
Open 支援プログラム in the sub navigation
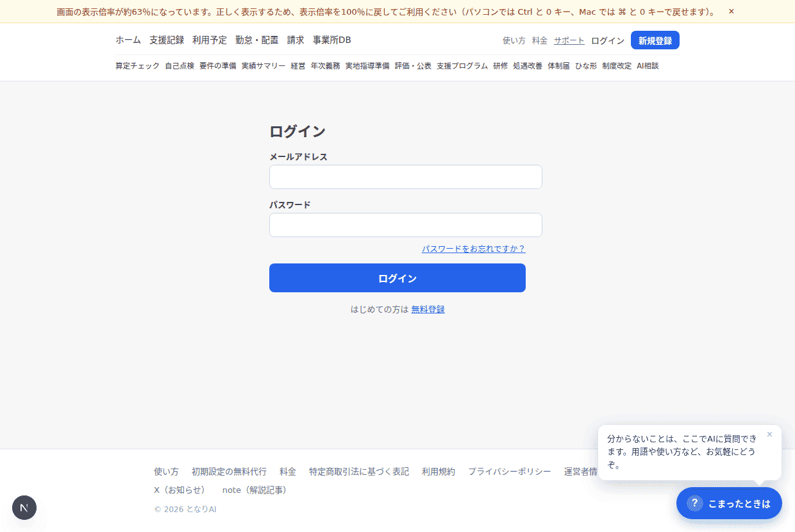click(x=462, y=66)
